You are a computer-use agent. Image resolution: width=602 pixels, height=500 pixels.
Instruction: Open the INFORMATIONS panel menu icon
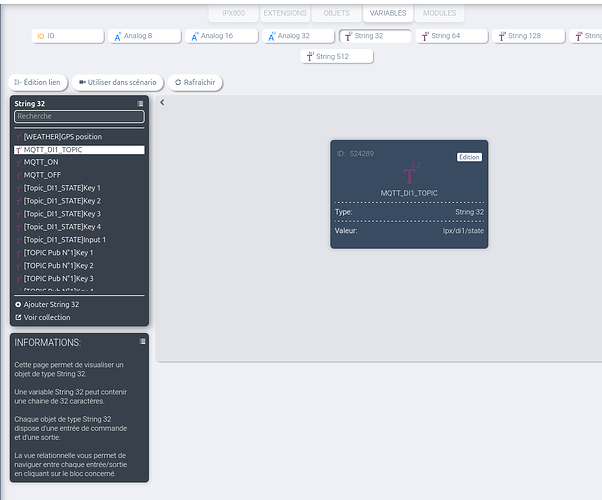coord(142,342)
